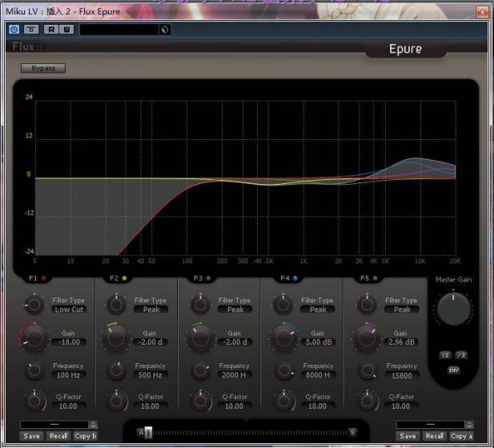
Task: Open F1 Filter Type Low Cut selector
Action: pyautogui.click(x=69, y=310)
